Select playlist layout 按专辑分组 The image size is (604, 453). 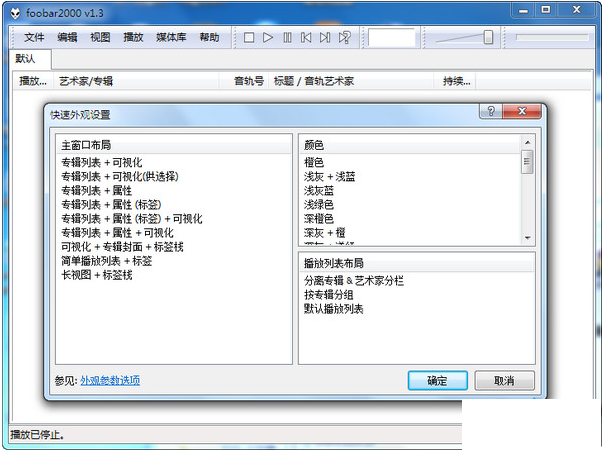[x=329, y=295]
